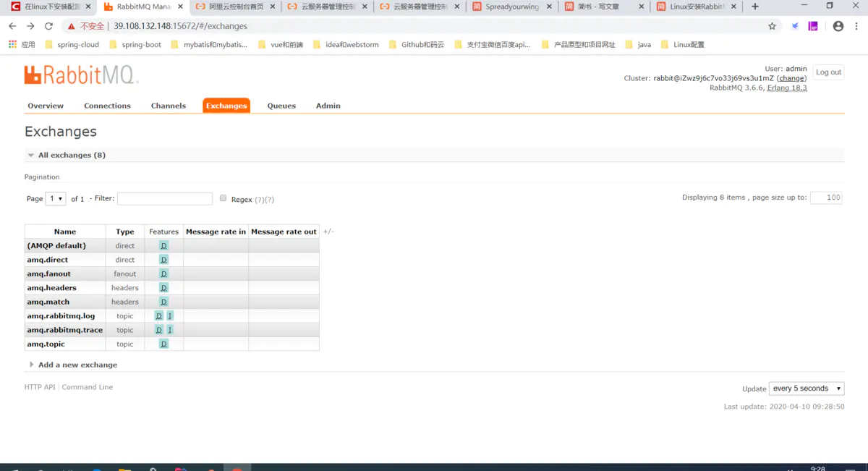Open the Update interval dropdown
868x471 pixels.
[x=807, y=389]
